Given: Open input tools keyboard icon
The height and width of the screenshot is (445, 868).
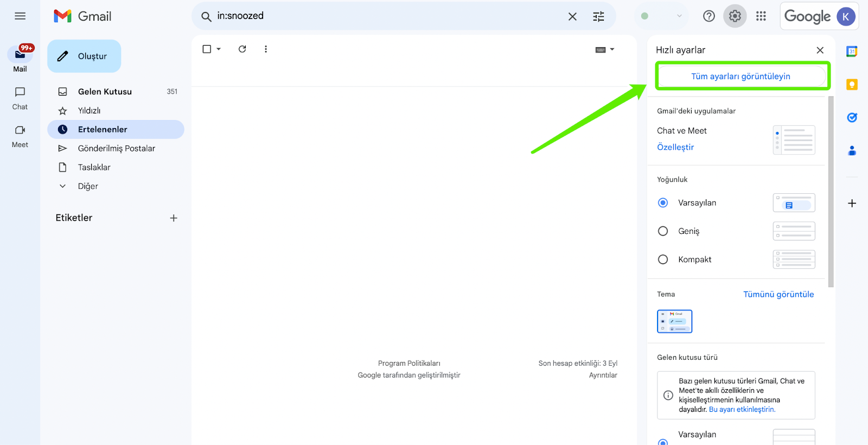Looking at the screenshot, I should (601, 49).
